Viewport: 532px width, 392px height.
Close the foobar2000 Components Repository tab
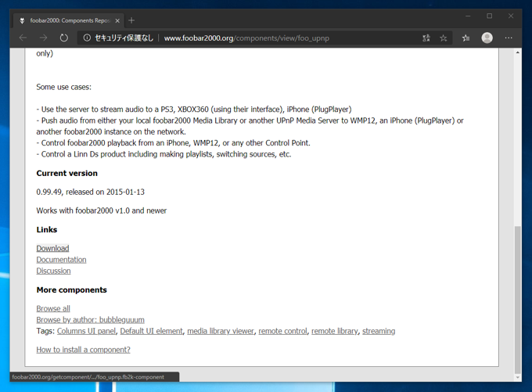point(117,20)
